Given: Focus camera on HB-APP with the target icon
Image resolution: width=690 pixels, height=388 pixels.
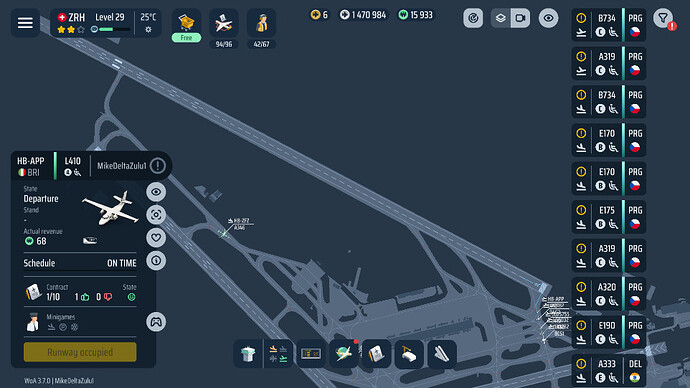Looking at the screenshot, I should click(156, 215).
